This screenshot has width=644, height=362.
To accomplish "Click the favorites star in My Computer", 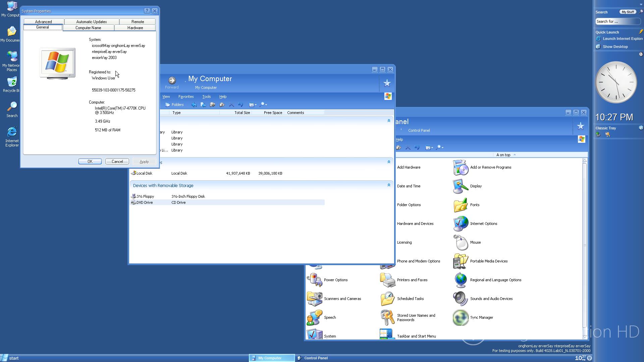I will point(387,83).
